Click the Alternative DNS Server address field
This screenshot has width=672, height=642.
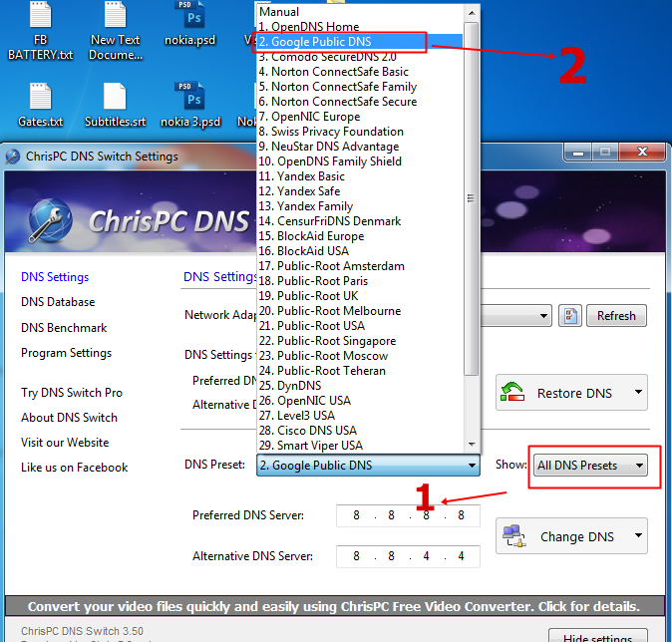pos(408,556)
